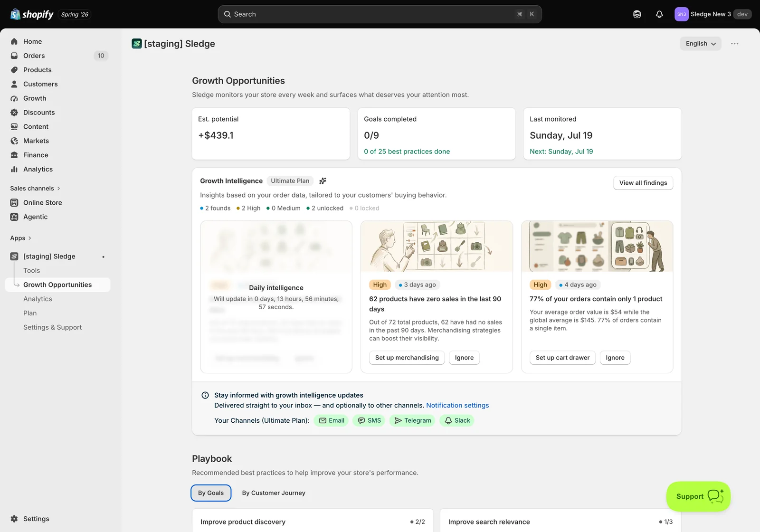Select Growth Opportunities in sidebar
This screenshot has height=532, width=760.
[x=57, y=285]
